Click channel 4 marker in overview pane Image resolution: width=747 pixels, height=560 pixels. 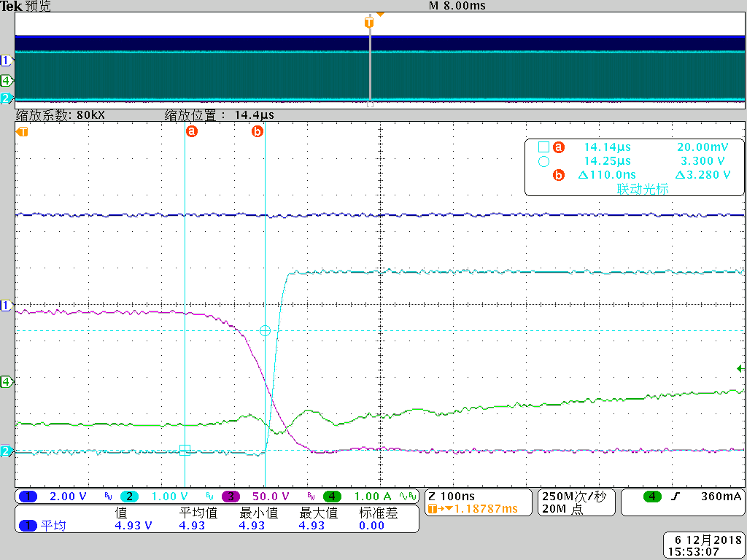point(6,80)
